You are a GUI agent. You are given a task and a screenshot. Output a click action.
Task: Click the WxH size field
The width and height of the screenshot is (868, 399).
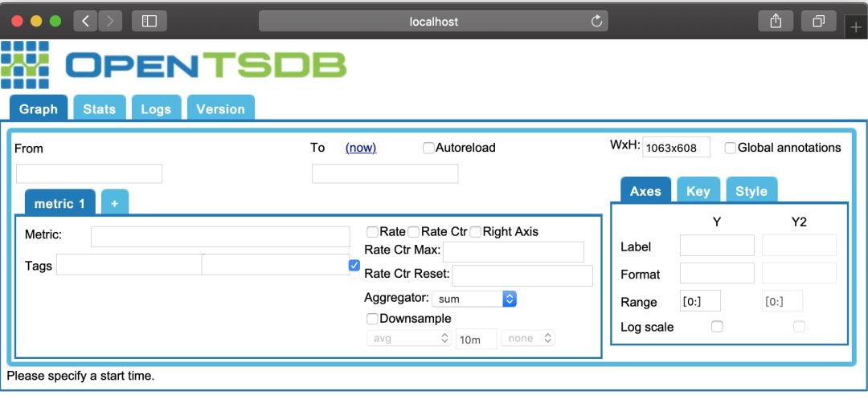[676, 148]
